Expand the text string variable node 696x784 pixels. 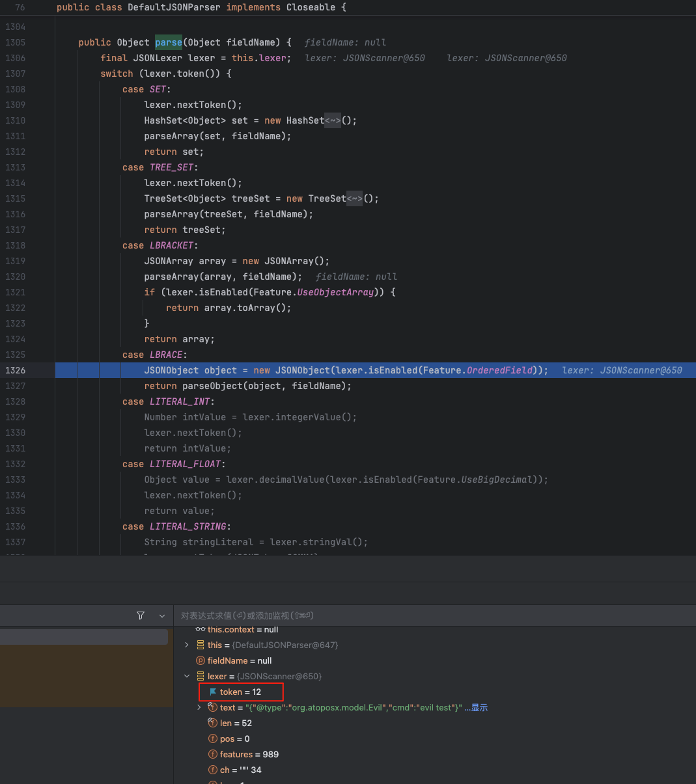pyautogui.click(x=199, y=707)
